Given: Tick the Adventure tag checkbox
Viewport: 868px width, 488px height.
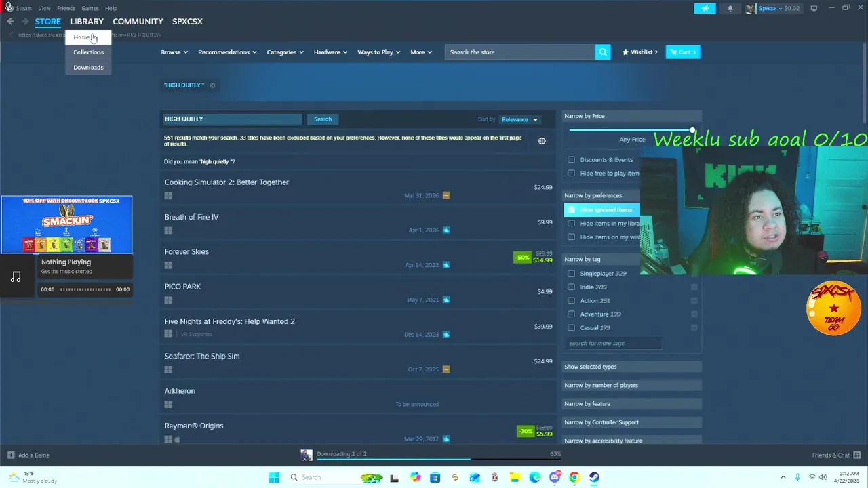Looking at the screenshot, I should click(571, 314).
